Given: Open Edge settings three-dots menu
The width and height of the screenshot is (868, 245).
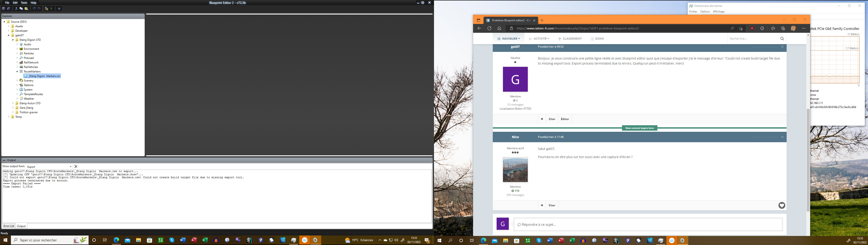Looking at the screenshot, I should point(804,28).
